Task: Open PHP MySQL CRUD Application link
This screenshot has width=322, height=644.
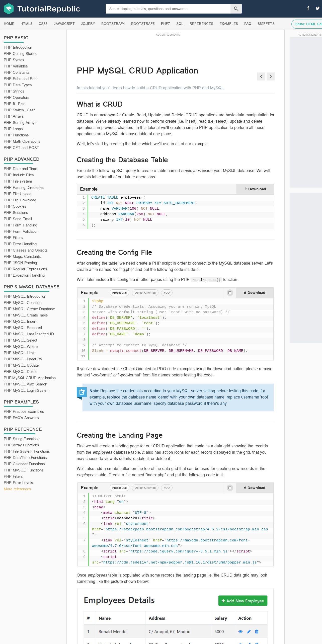Action: point(30,378)
